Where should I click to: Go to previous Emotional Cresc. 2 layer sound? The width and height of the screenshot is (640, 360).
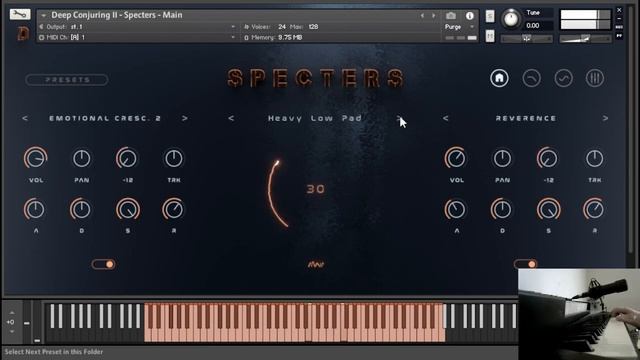pos(25,118)
